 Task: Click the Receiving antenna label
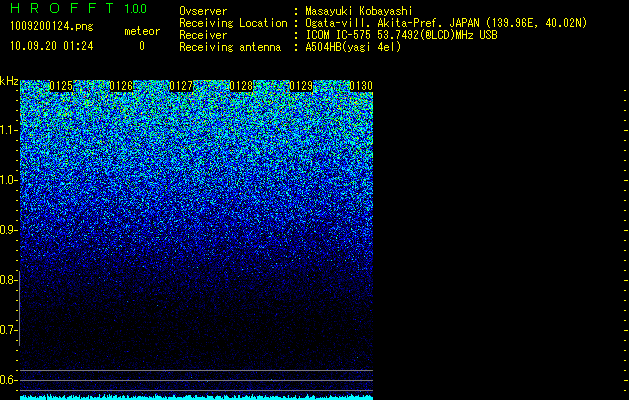(x=230, y=47)
